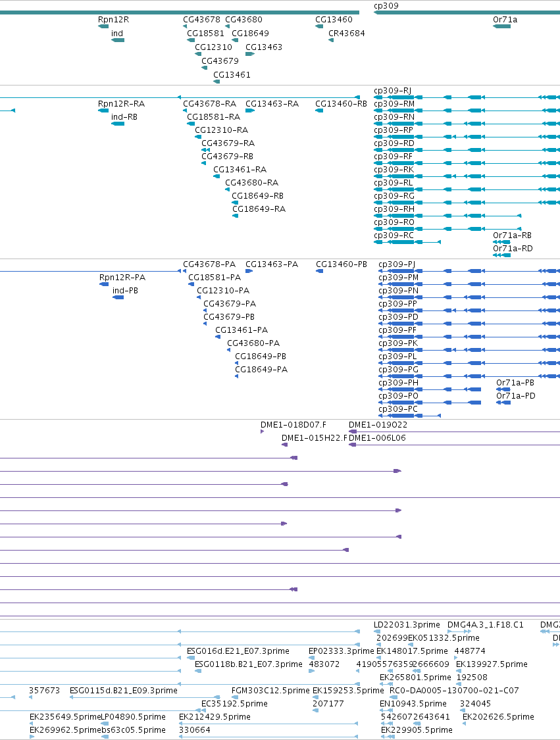
Task: Click EST EK229905.5prime
Action: tap(417, 730)
